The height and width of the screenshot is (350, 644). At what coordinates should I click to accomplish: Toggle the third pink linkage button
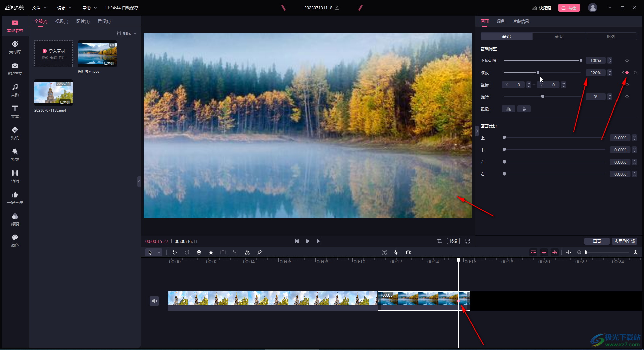click(x=555, y=252)
